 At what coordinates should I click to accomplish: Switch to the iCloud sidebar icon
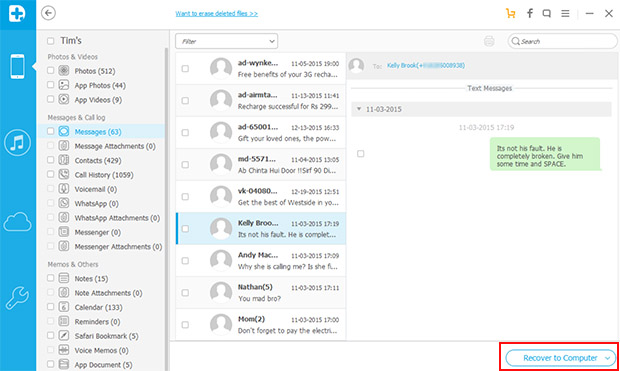(17, 221)
